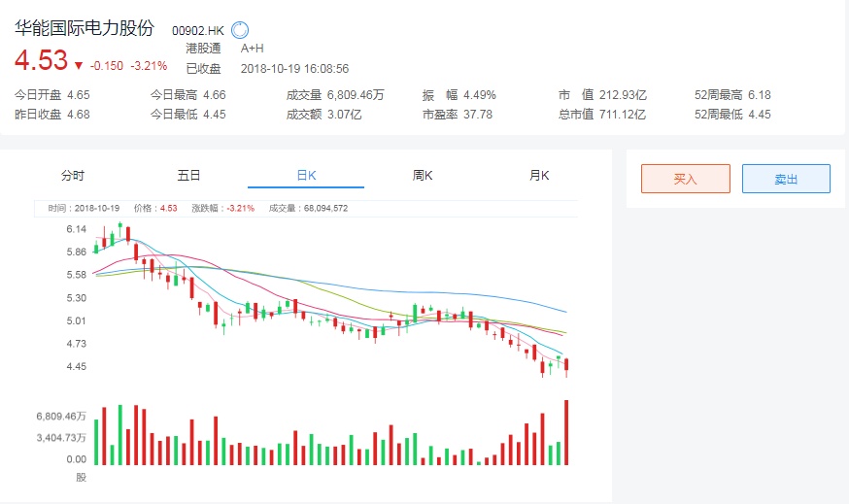
Task: Click the A+H tag
Action: point(252,48)
